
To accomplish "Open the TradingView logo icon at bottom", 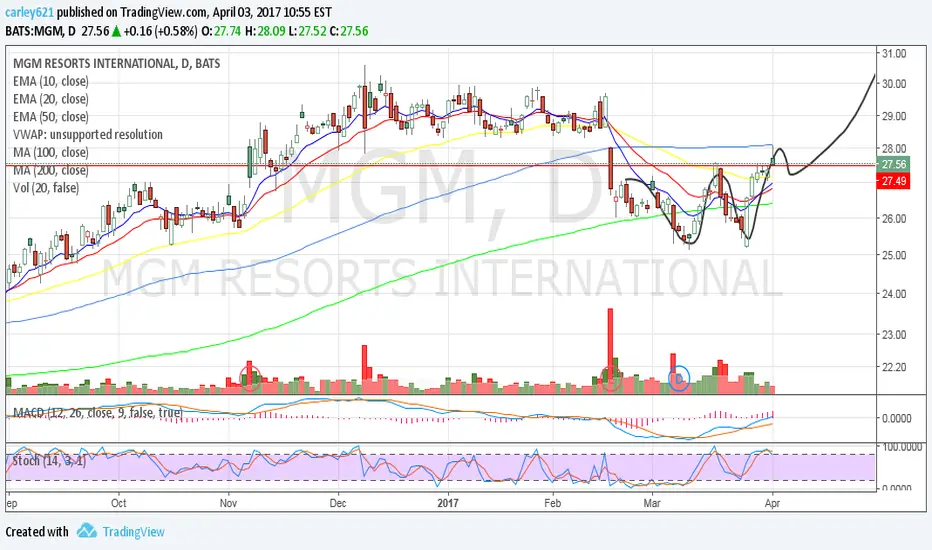I will point(87,530).
